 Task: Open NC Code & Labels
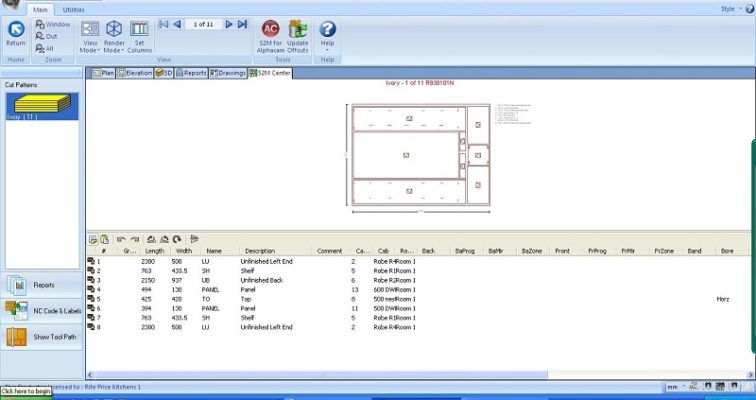tap(42, 311)
